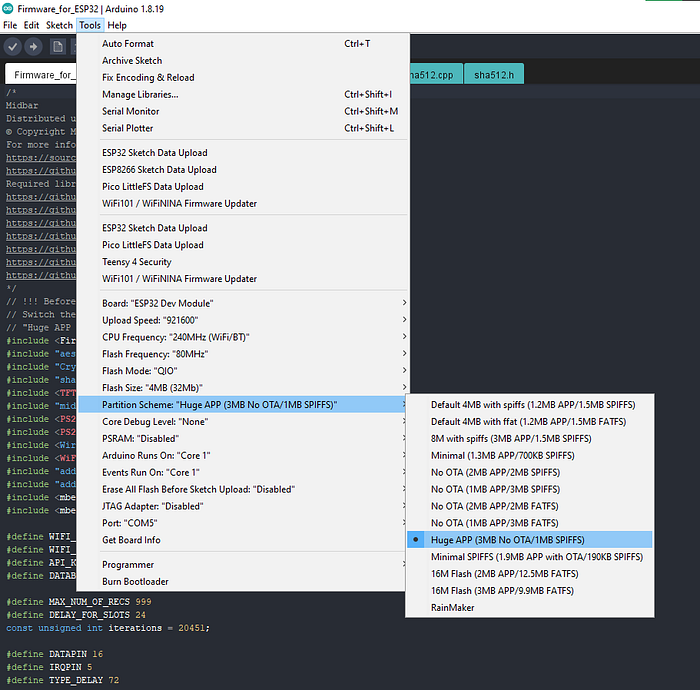Select Archive Sketch menu entry
The width and height of the screenshot is (700, 690).
coord(243,61)
